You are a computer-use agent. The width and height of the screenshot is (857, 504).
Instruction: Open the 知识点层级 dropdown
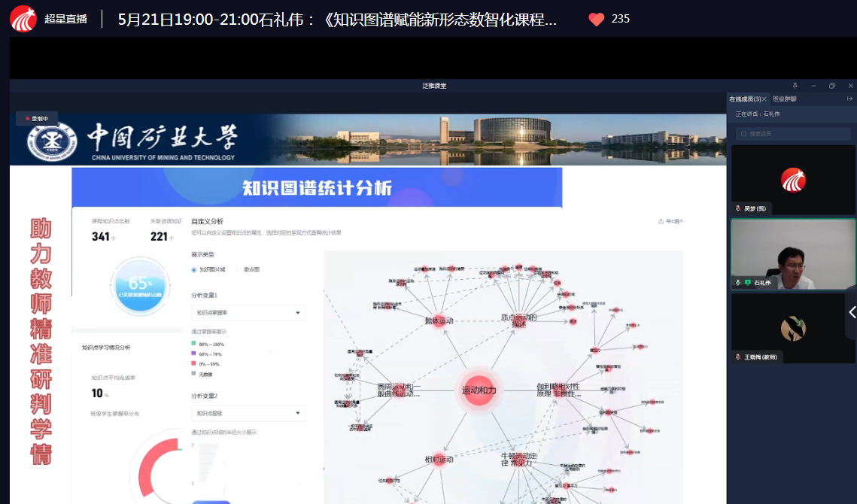pos(248,413)
